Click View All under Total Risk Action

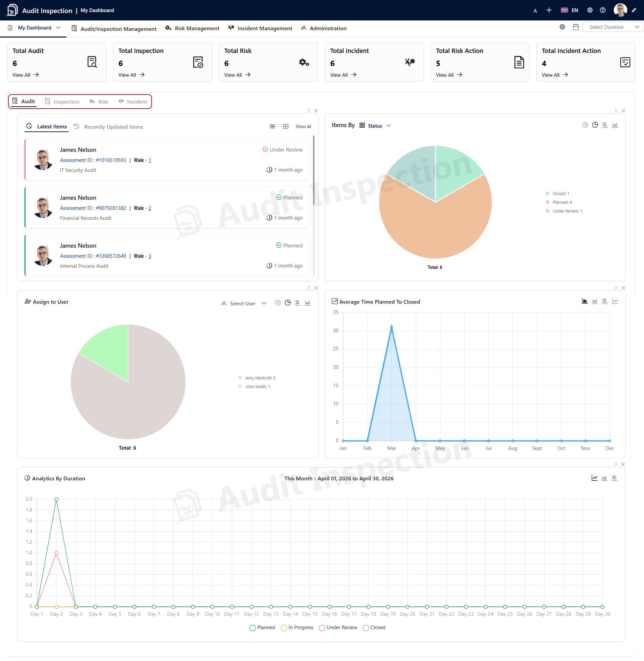tap(449, 75)
